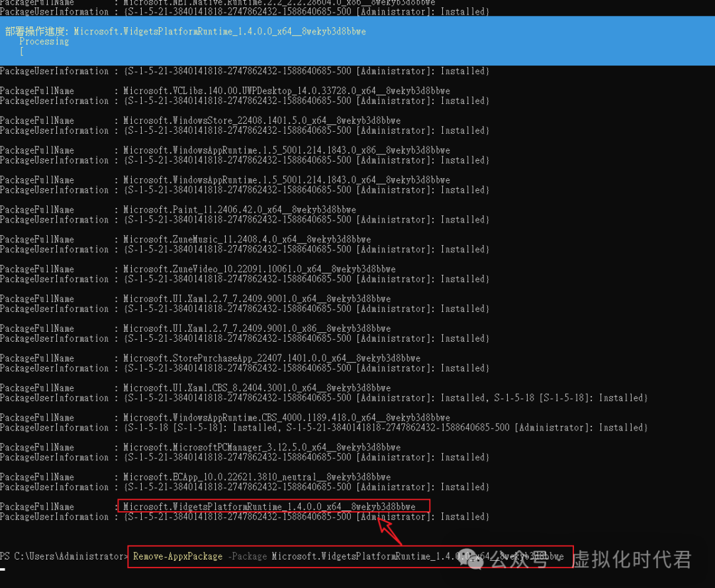The image size is (715, 588).
Task: Select Microsoft.WindowsStore_22408.1401.5.0 package name
Action: (x=262, y=121)
